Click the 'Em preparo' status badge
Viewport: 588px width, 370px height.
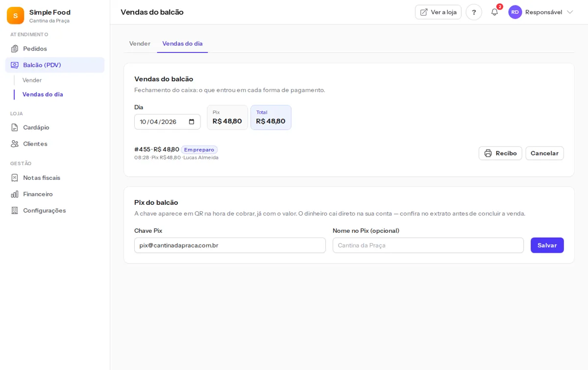(x=199, y=149)
